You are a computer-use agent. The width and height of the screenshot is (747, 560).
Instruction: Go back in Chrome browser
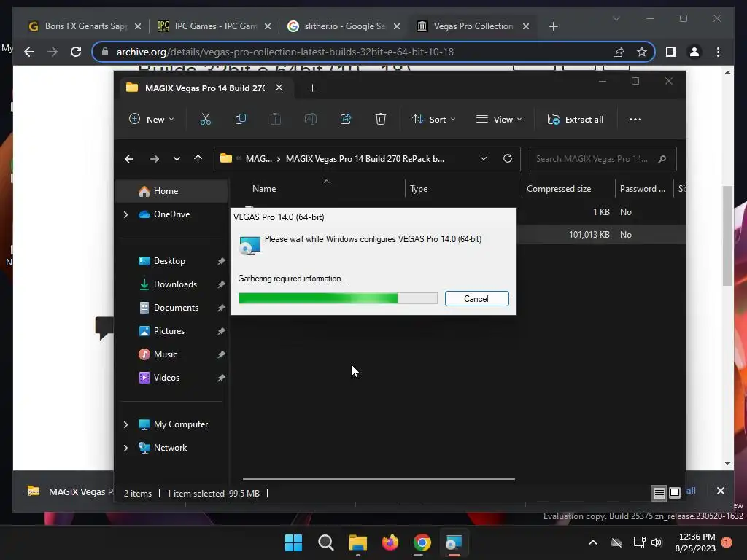pyautogui.click(x=29, y=52)
